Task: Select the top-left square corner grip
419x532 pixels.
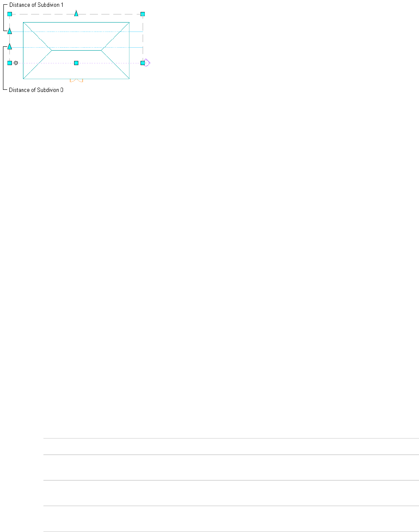Action: click(x=9, y=14)
